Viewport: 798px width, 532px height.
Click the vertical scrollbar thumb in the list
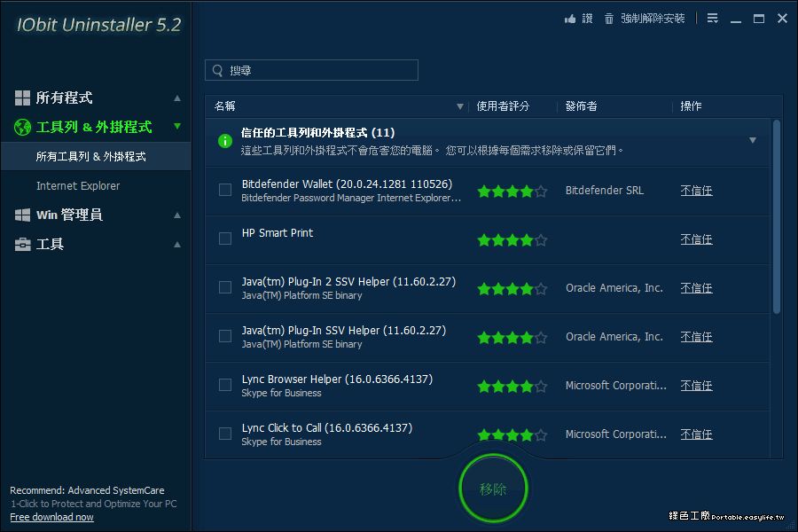pyautogui.click(x=776, y=217)
